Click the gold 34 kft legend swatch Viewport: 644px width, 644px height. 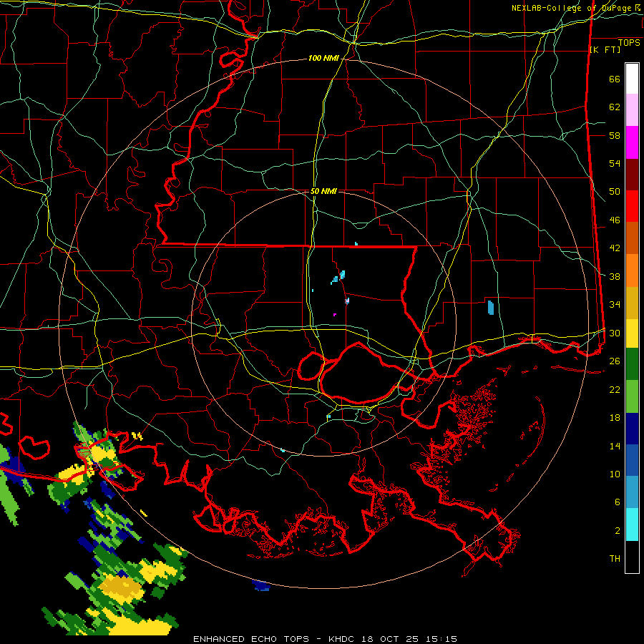click(x=632, y=303)
